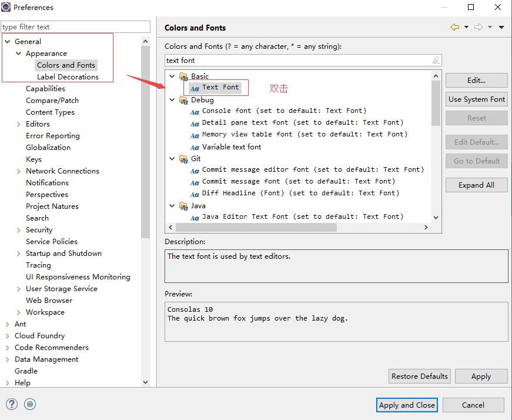Click the Basic folder icon
Viewport: 512px width, 420px height.
183,77
